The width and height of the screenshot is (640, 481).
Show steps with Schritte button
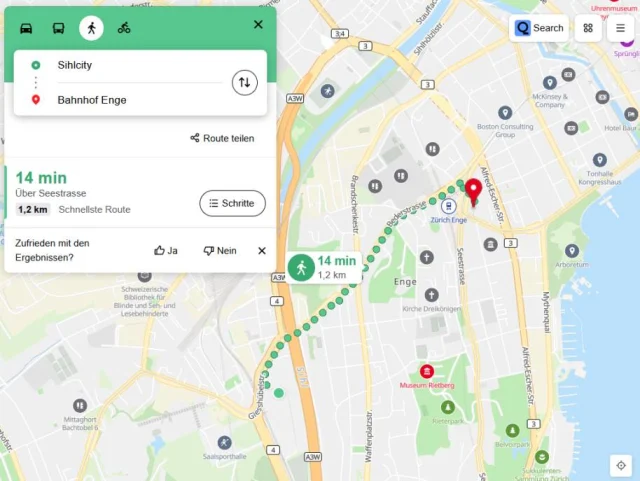click(232, 203)
